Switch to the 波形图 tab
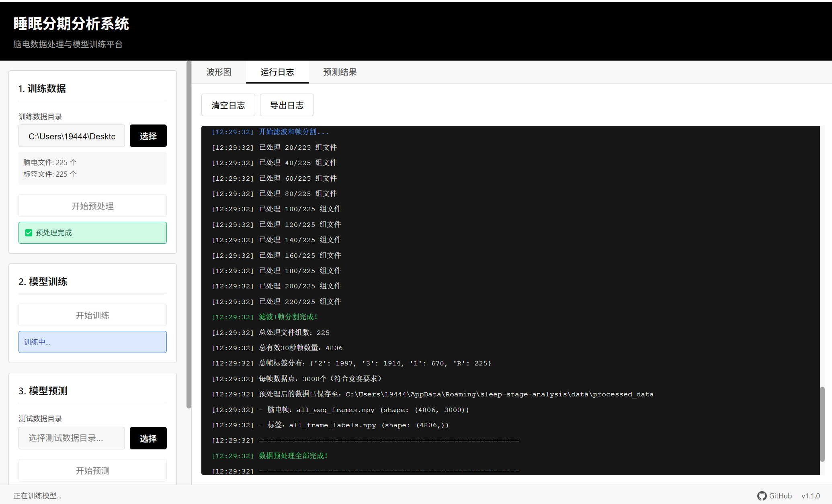Image resolution: width=832 pixels, height=504 pixels. (x=219, y=72)
